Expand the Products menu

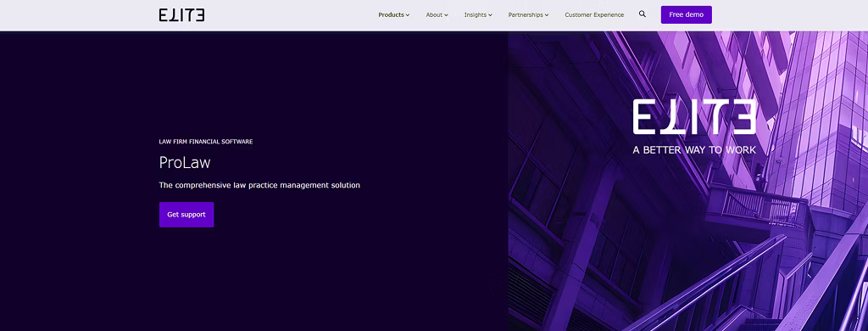[x=393, y=15]
